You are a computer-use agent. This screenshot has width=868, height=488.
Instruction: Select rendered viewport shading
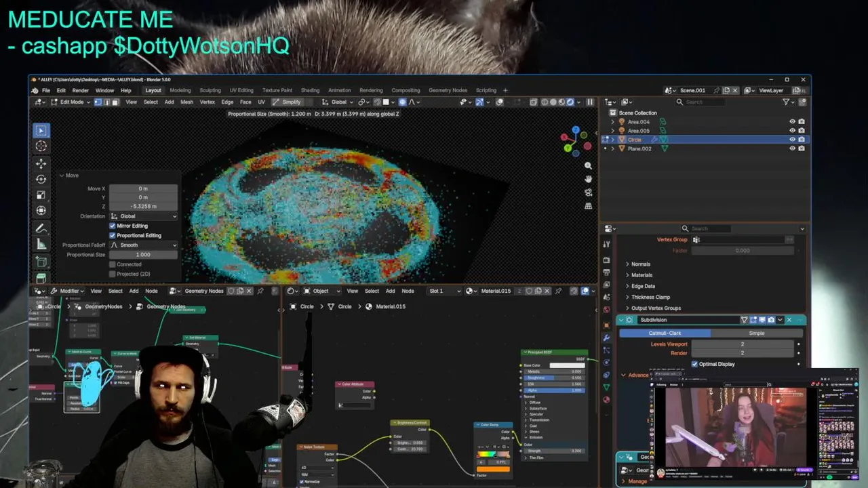570,102
